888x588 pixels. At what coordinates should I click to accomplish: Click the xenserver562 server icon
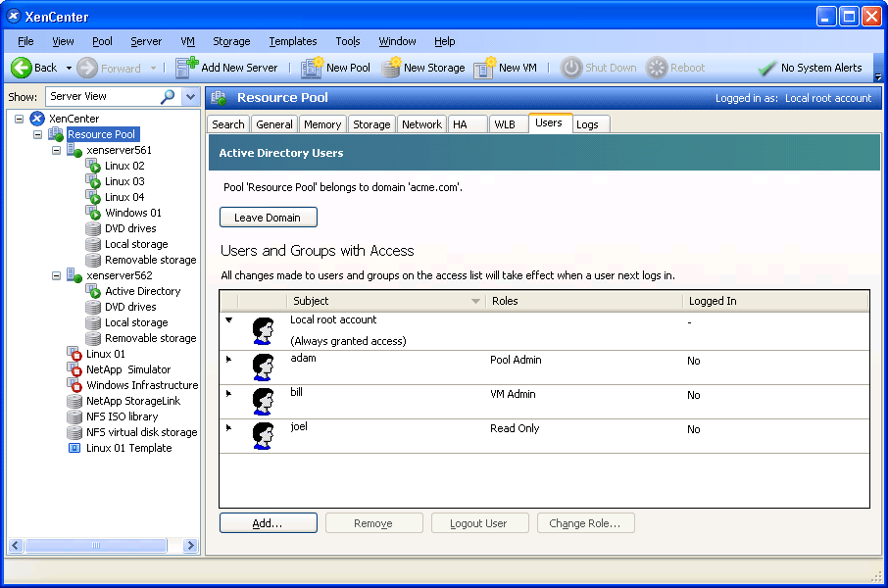click(x=74, y=276)
